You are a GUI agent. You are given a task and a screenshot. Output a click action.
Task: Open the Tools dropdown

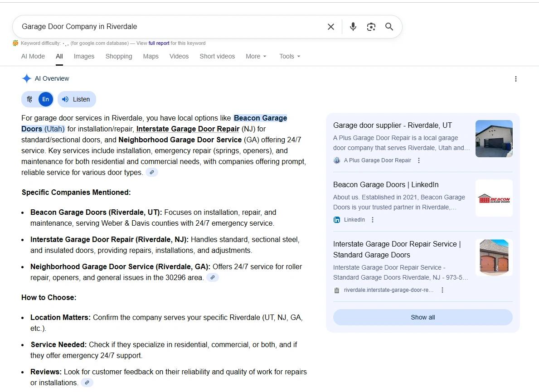point(290,56)
